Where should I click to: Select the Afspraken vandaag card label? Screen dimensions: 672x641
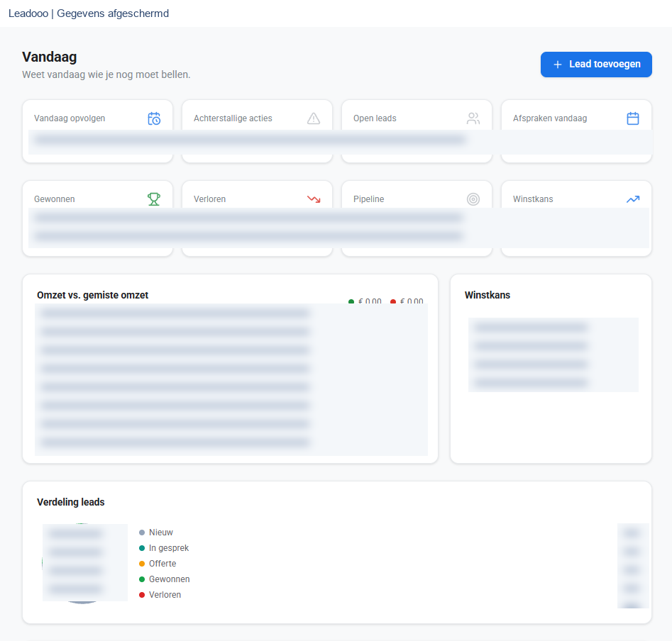(550, 118)
